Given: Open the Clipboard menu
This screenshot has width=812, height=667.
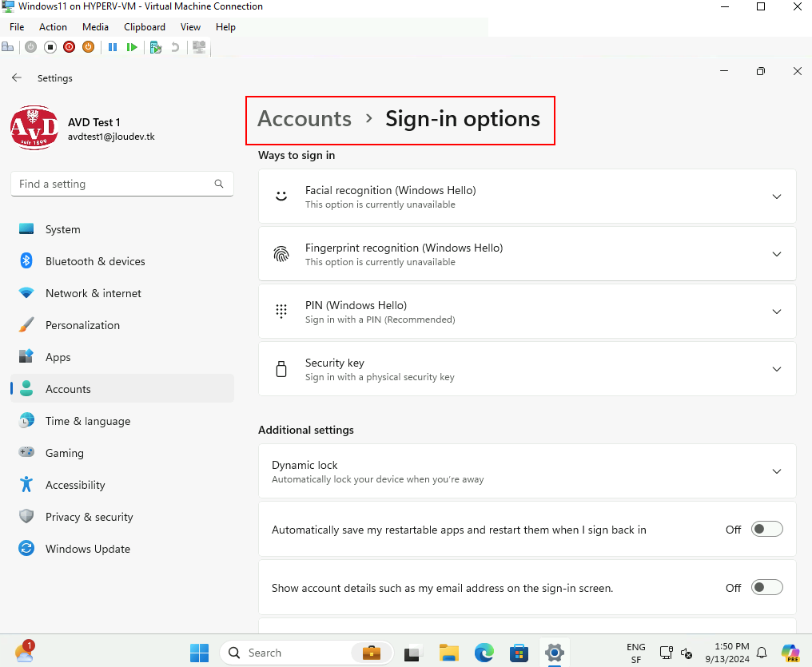Looking at the screenshot, I should pos(145,27).
